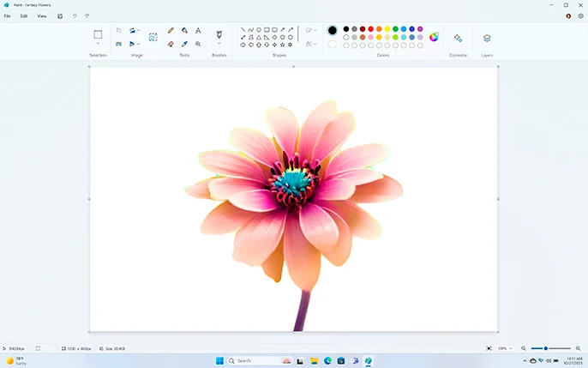Select the Magnifier tool
588x368 pixels.
[198, 44]
